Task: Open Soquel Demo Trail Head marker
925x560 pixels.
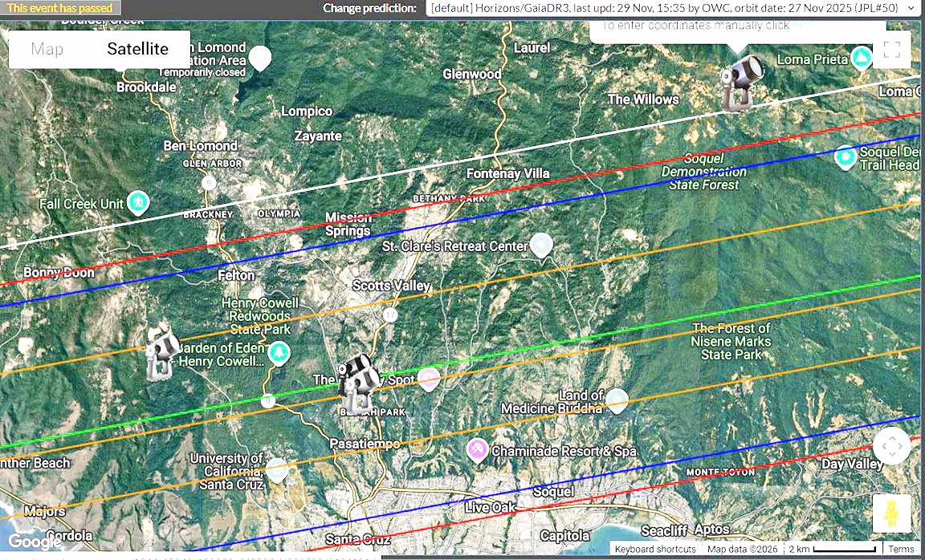Action: point(845,157)
